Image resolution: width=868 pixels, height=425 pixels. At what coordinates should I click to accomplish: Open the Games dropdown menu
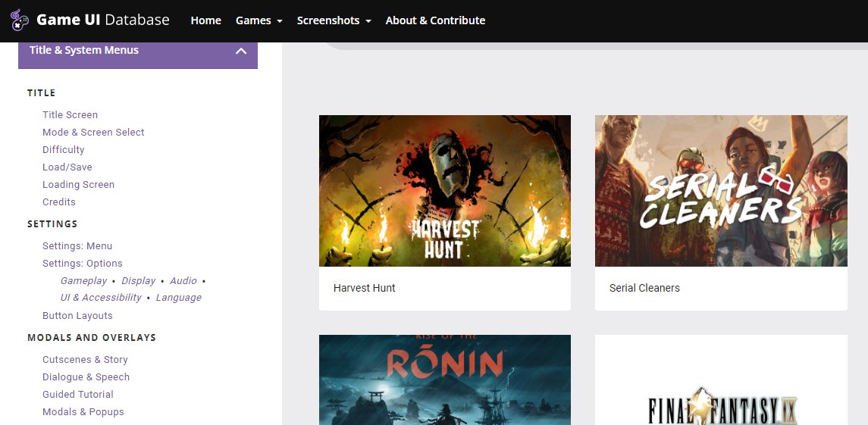[x=259, y=20]
